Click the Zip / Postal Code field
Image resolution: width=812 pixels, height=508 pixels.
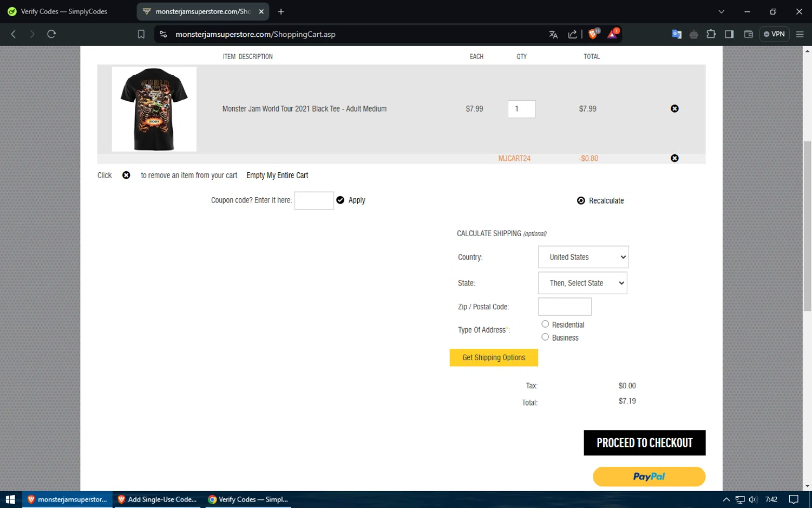point(565,307)
